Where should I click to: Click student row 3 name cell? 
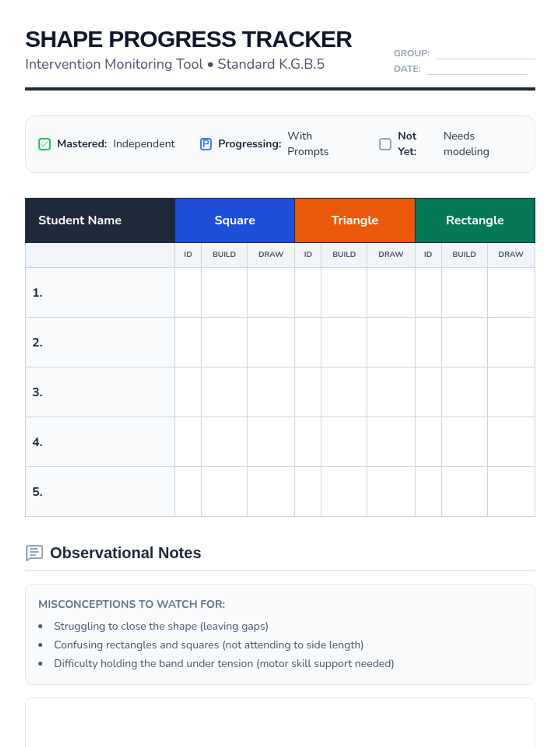pos(100,392)
